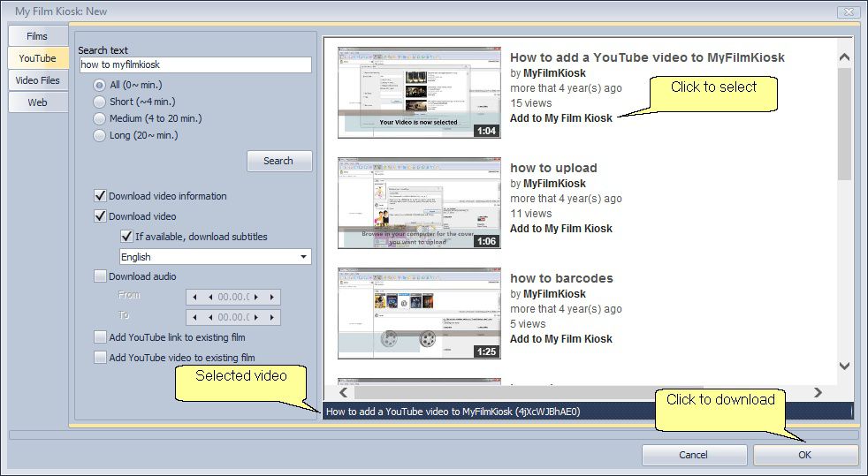Image resolution: width=868 pixels, height=476 pixels.
Task: Add 'how to barcodes' video to My Film Kiosk
Action: pyautogui.click(x=560, y=339)
